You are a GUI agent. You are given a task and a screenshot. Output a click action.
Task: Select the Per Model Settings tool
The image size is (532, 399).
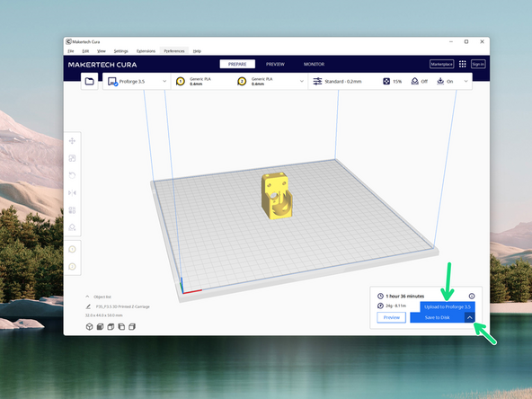[72, 210]
